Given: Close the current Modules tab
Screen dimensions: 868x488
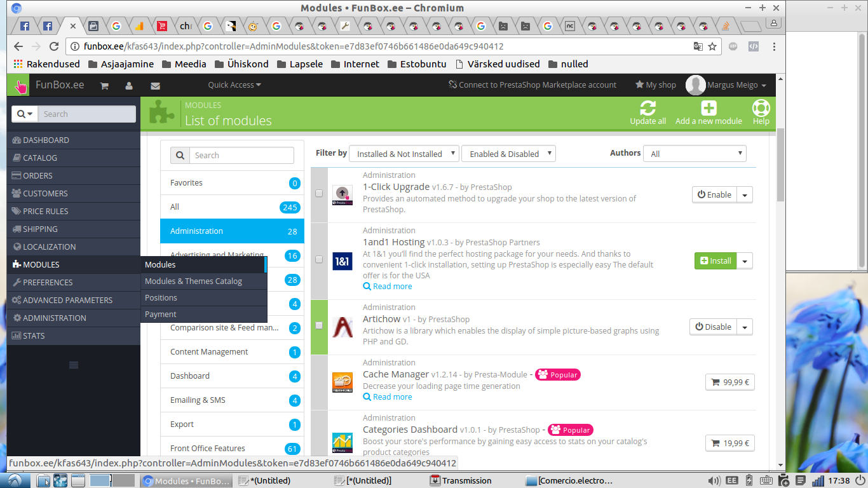Looking at the screenshot, I should coord(73,26).
